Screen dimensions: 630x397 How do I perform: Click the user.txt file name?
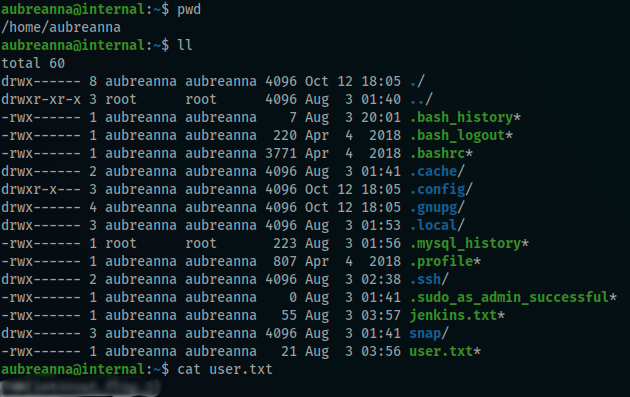click(x=441, y=351)
